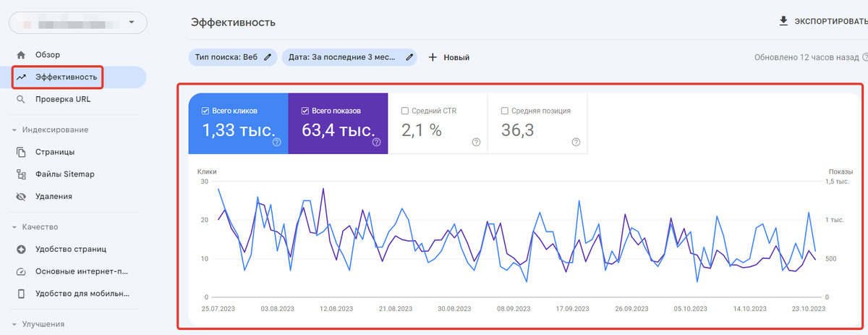Edit search type filter via pencil icon

pyautogui.click(x=268, y=57)
